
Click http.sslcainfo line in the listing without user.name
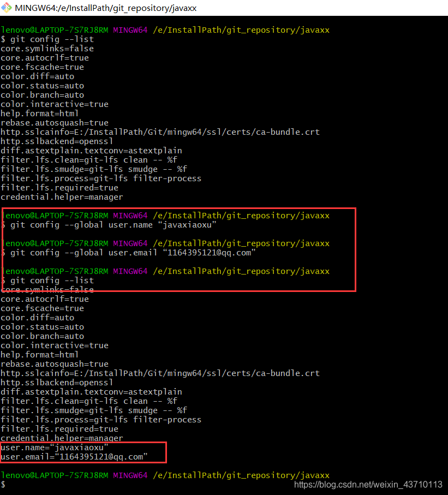point(160,132)
